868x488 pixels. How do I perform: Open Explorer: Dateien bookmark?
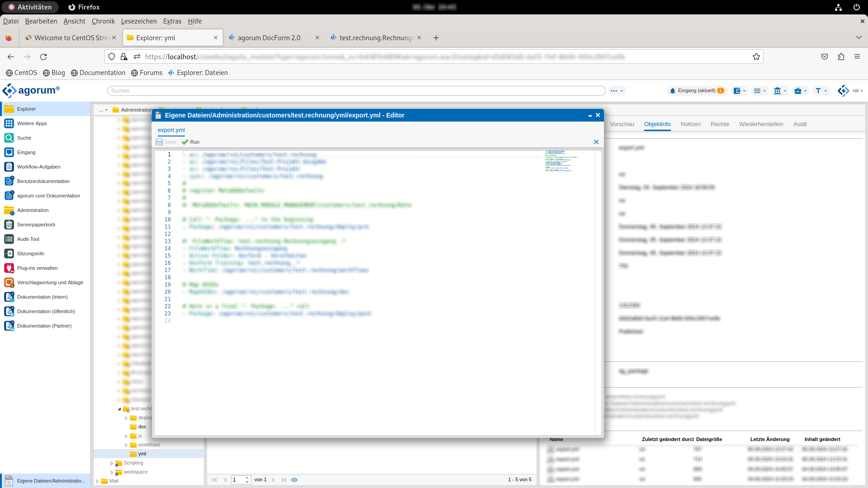click(198, 73)
